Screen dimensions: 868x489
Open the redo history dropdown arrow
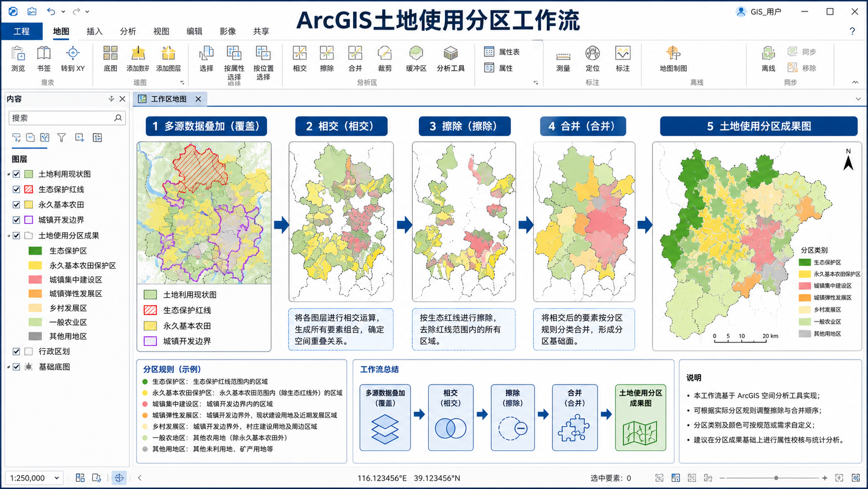point(87,11)
